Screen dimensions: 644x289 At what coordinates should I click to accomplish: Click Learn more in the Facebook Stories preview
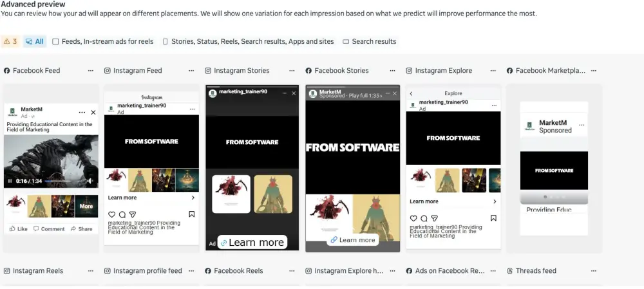(x=353, y=240)
